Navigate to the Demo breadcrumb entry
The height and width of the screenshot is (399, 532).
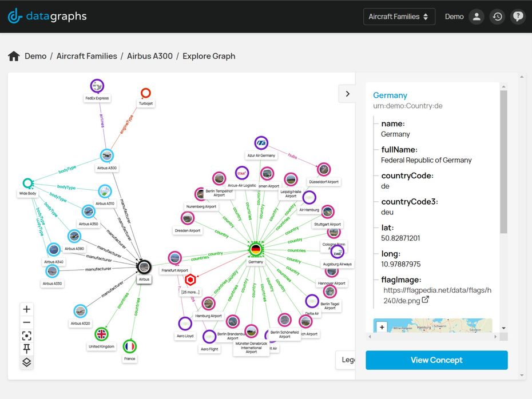tap(35, 56)
